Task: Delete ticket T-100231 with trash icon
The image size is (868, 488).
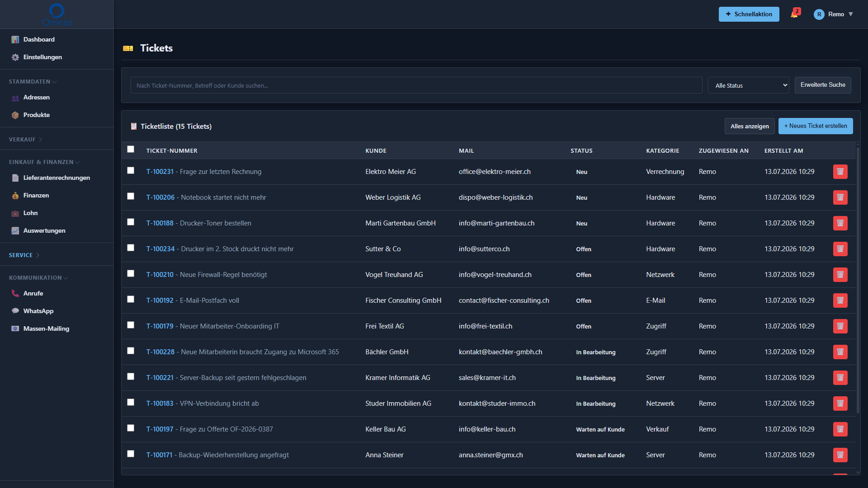Action: (x=840, y=172)
